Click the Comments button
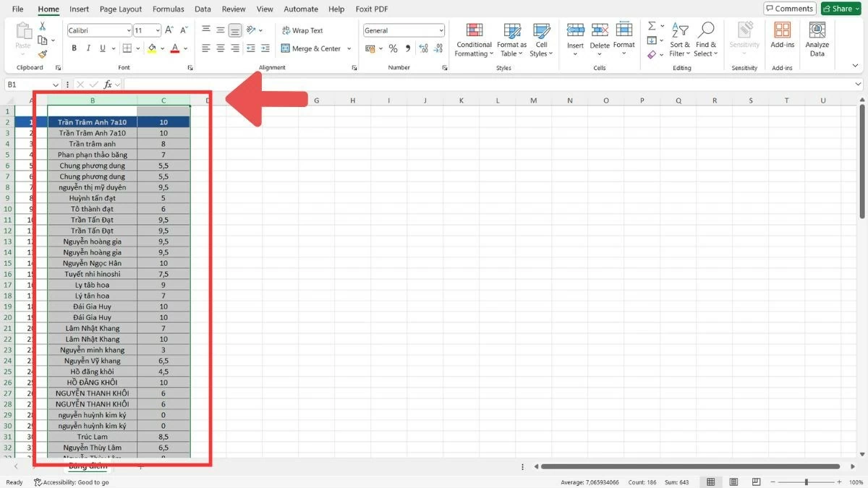Image resolution: width=868 pixels, height=488 pixels. (788, 8)
